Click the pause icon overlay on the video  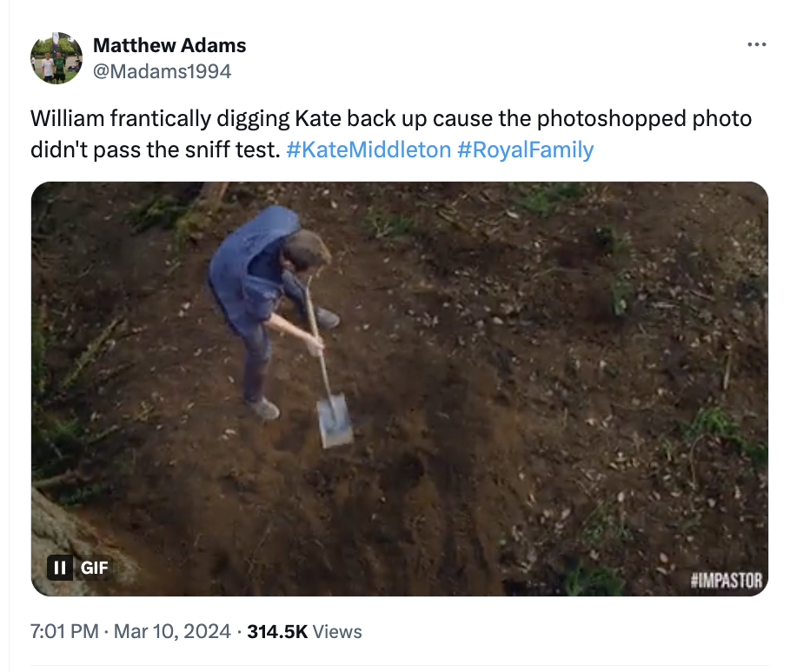coord(59,569)
